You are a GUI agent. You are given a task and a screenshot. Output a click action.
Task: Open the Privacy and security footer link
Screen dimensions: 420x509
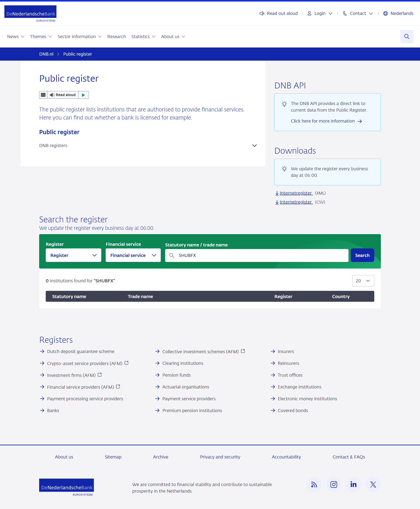(x=220, y=457)
